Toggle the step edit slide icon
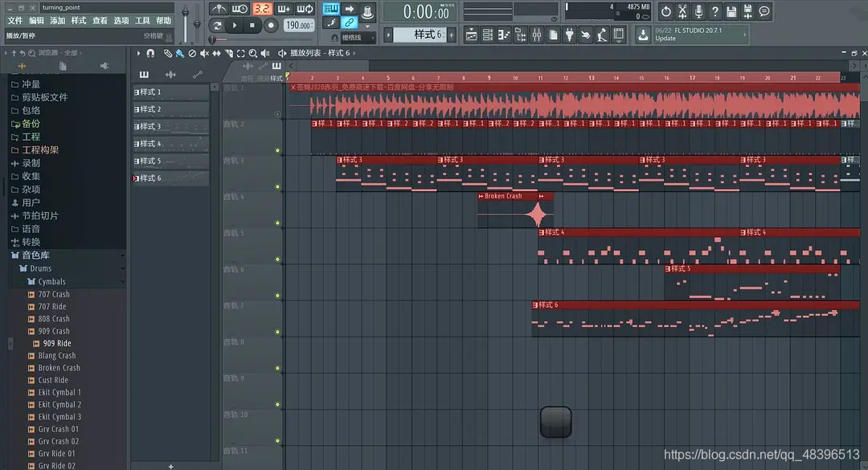Image resolution: width=868 pixels, height=470 pixels. click(331, 22)
